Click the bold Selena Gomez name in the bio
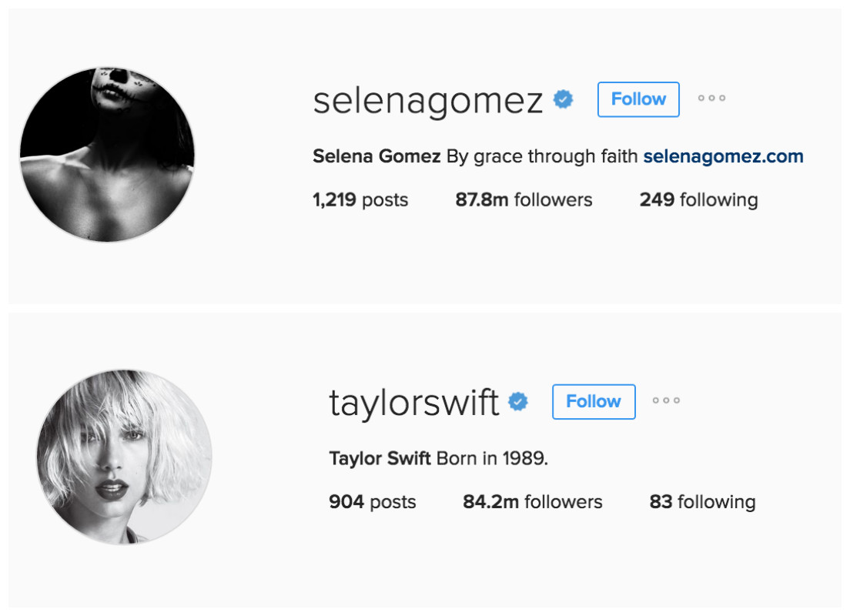850x616 pixels. [376, 157]
